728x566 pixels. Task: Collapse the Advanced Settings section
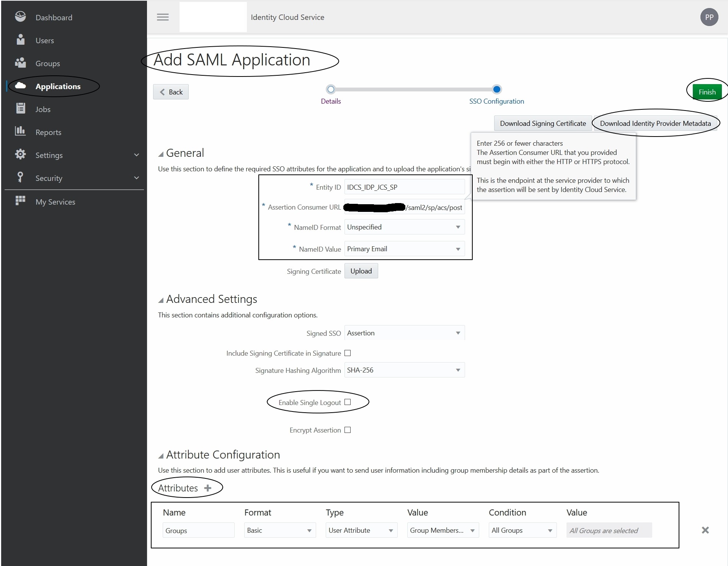(161, 300)
